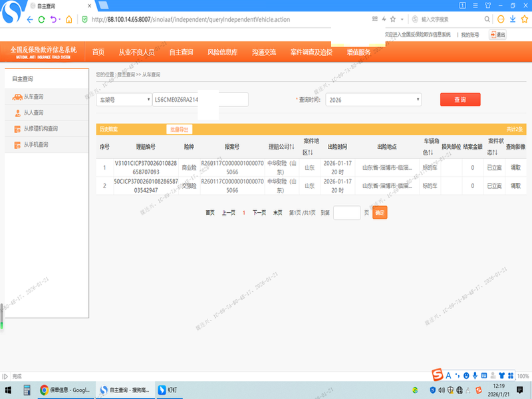The height and width of the screenshot is (399, 532).
Task: Click the 退出 logout button
Action: click(x=497, y=35)
